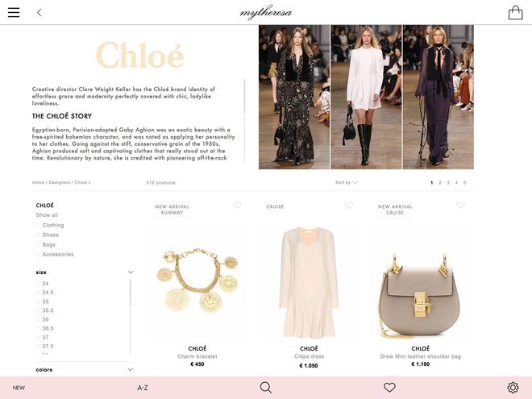Favorite the Charm bracelet with heart
Screen dimensions: 532x399
pos(237,205)
